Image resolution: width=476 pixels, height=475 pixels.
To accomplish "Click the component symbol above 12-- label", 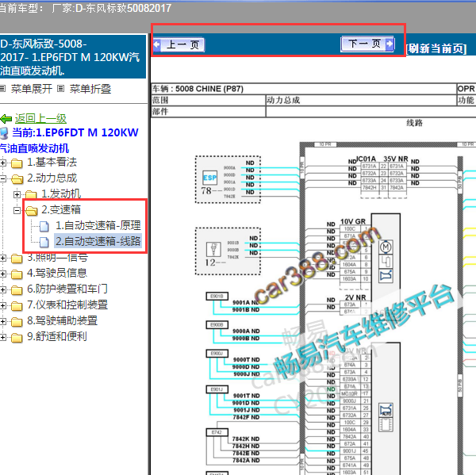I will 213,250.
